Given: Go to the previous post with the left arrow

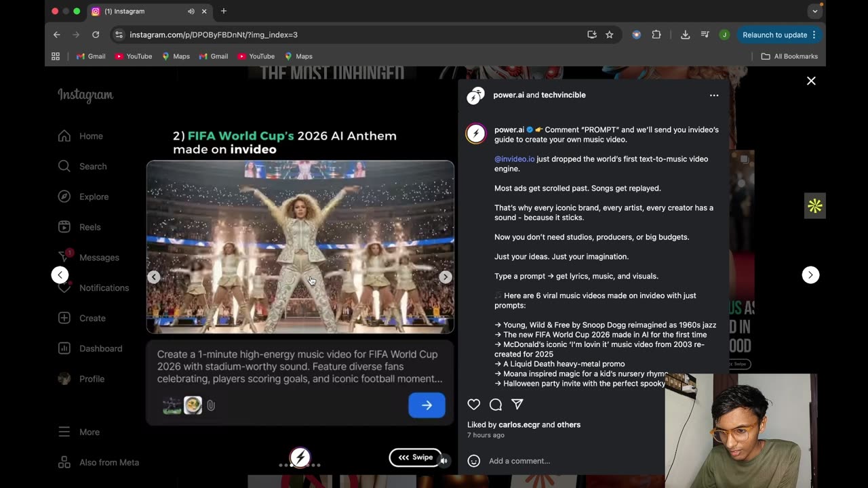Looking at the screenshot, I should click(x=60, y=274).
